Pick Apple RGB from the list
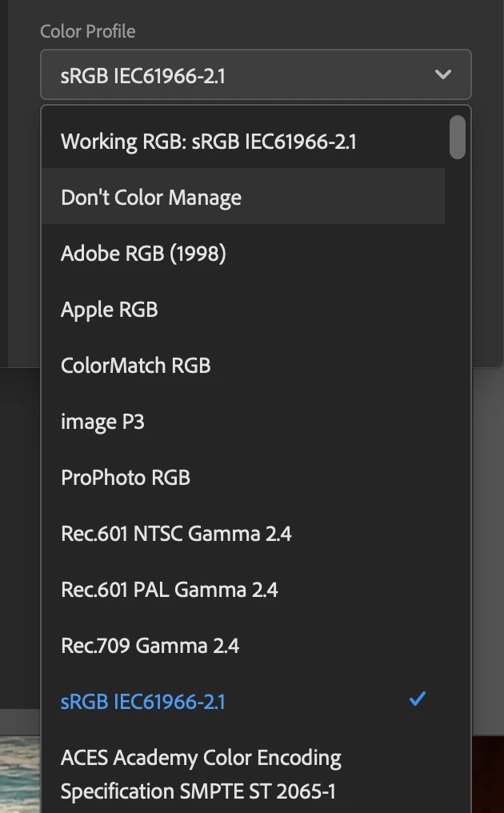Viewport: 504px width, 813px height. (110, 310)
